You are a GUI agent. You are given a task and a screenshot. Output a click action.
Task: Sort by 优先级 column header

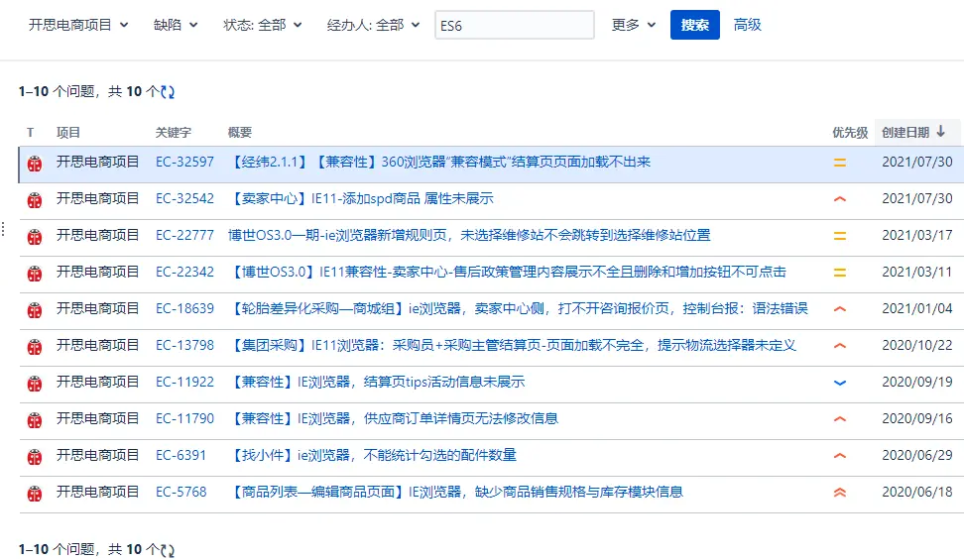click(x=850, y=132)
